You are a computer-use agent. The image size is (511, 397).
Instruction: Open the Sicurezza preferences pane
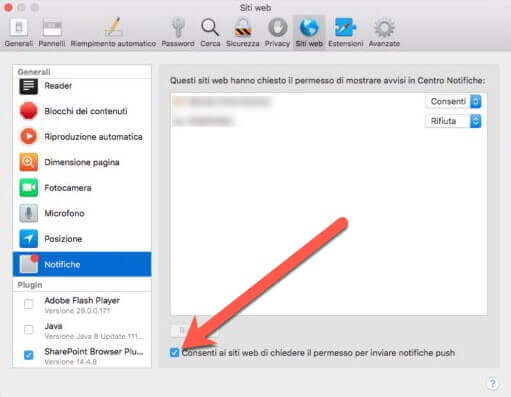[243, 32]
